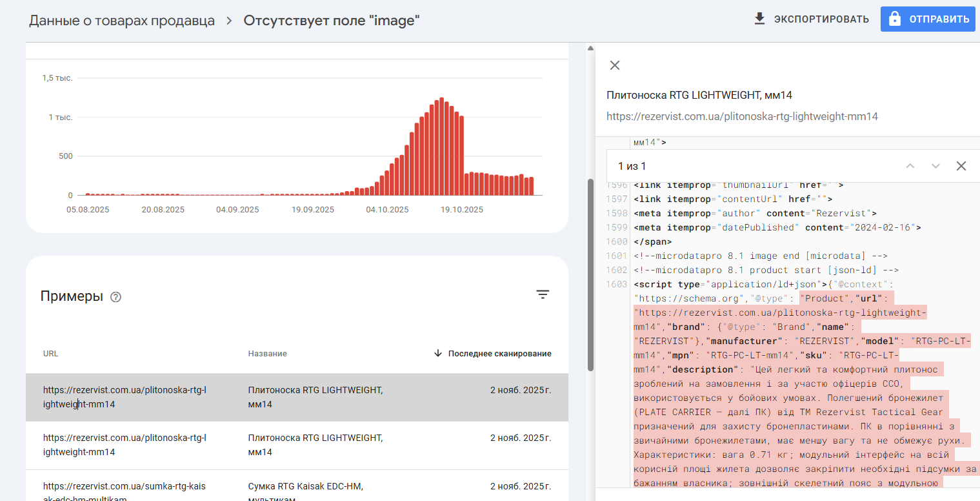This screenshot has width=980, height=501.
Task: Go to next search match arrow
Action: [935, 166]
